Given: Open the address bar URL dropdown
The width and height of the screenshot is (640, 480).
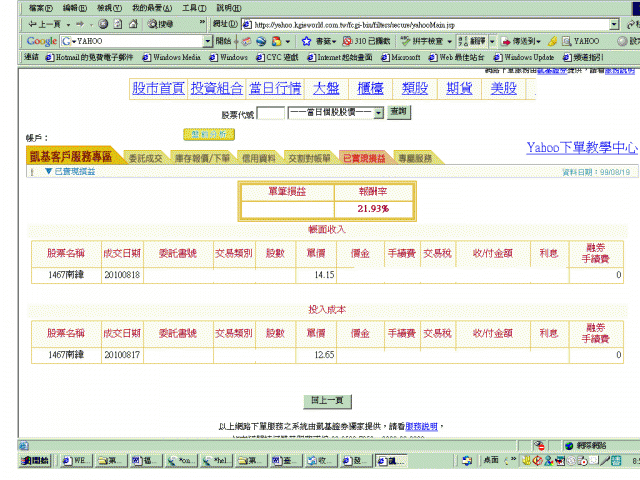Looking at the screenshot, I should pyautogui.click(x=614, y=24).
